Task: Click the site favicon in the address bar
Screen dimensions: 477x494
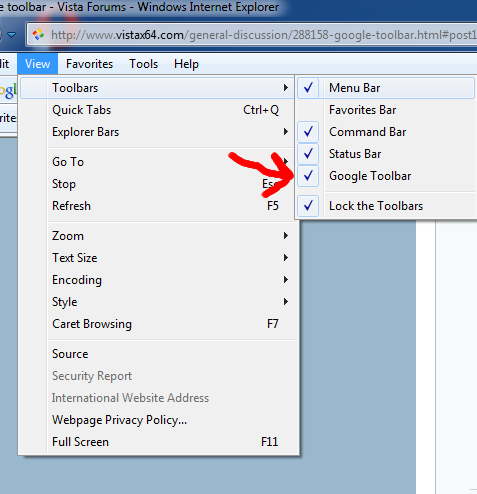Action: click(38, 34)
